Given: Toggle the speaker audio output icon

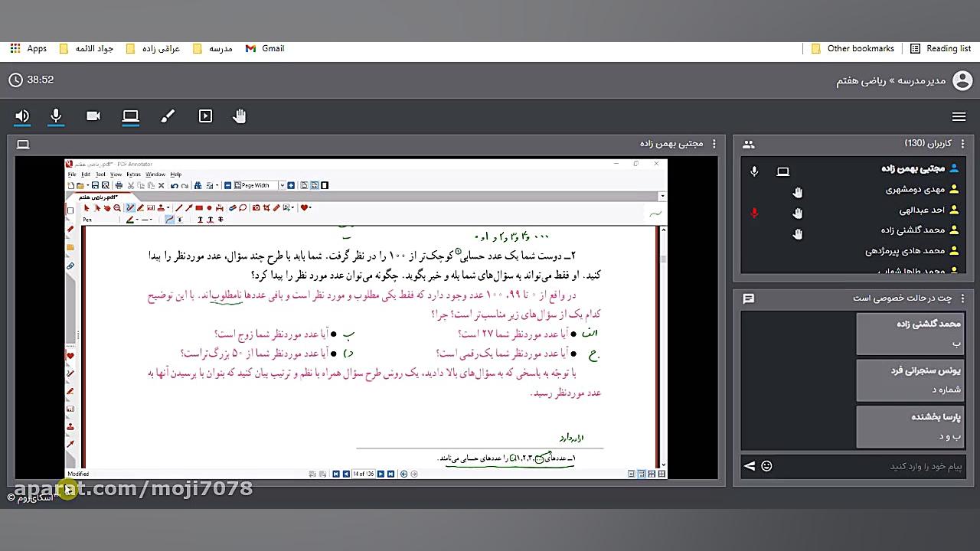Looking at the screenshot, I should 22,116.
